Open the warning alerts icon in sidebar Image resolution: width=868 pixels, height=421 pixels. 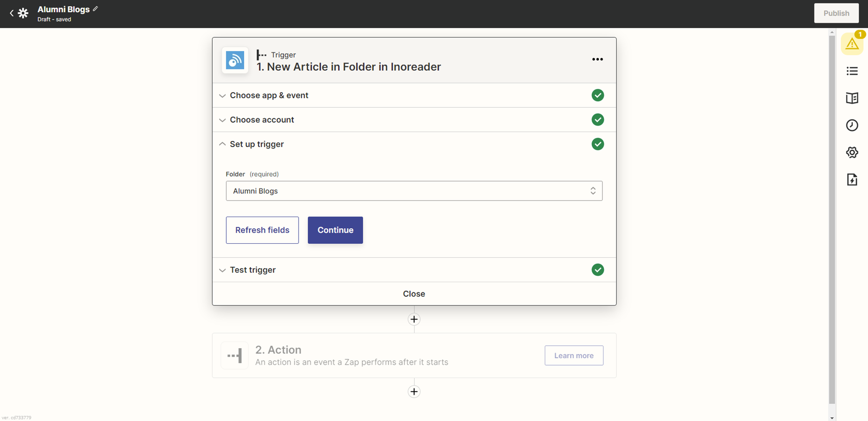point(852,44)
